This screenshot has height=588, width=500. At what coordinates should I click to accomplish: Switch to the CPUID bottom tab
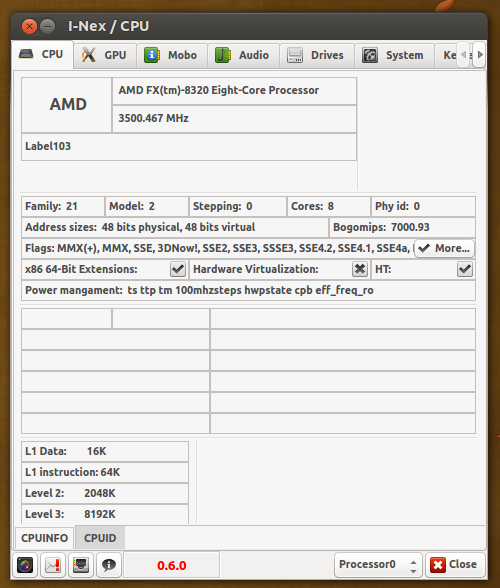[x=100, y=538]
